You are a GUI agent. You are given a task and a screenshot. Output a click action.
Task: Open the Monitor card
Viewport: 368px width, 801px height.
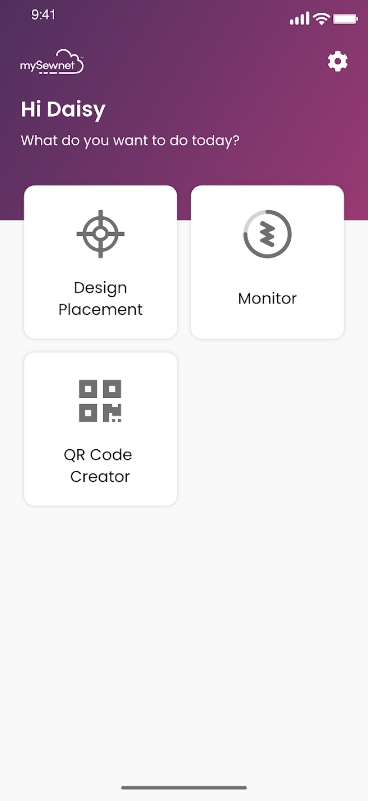(267, 262)
